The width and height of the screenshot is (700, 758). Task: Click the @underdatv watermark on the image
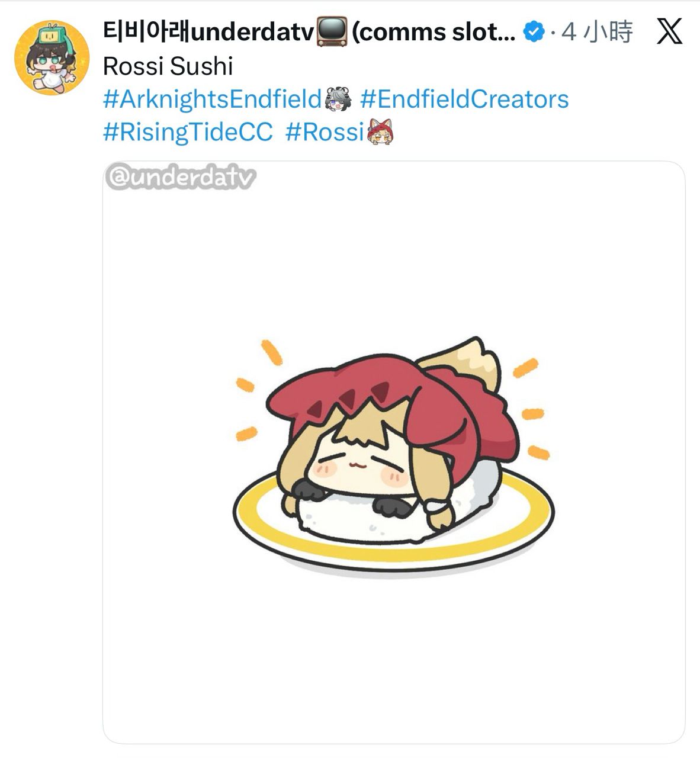[181, 178]
